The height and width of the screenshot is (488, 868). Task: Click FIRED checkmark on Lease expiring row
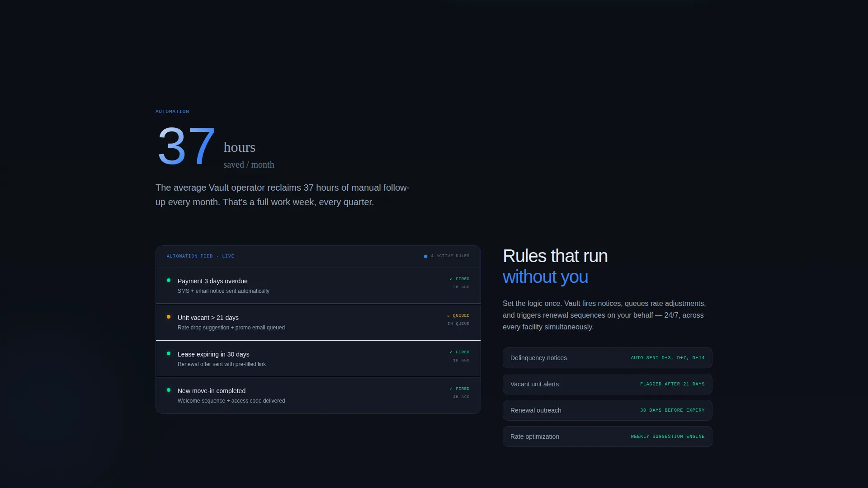pos(451,352)
